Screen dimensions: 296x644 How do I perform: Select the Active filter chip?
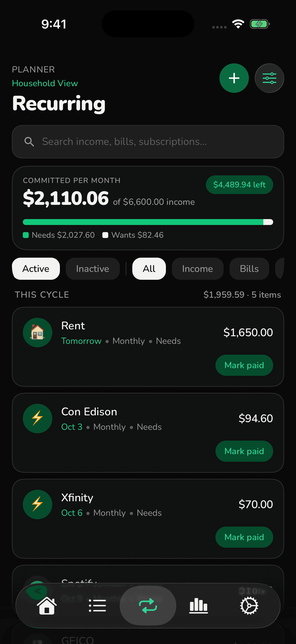click(x=36, y=268)
